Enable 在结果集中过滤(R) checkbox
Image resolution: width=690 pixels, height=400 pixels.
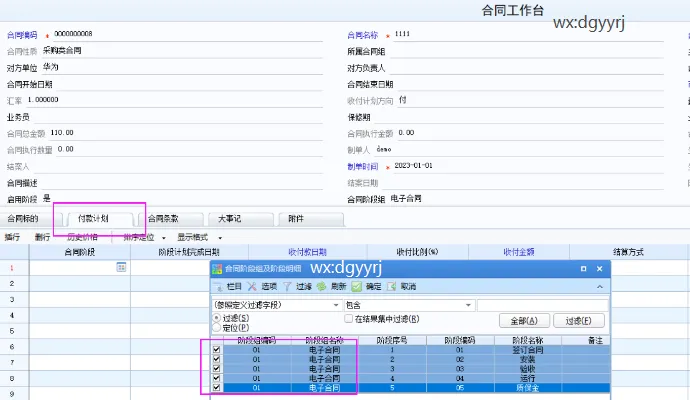(349, 319)
